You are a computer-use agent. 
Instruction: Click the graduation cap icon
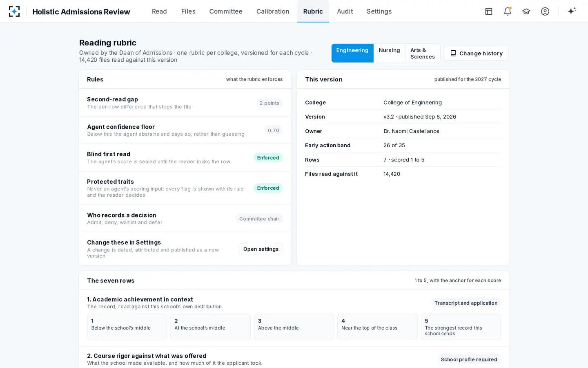tap(526, 11)
